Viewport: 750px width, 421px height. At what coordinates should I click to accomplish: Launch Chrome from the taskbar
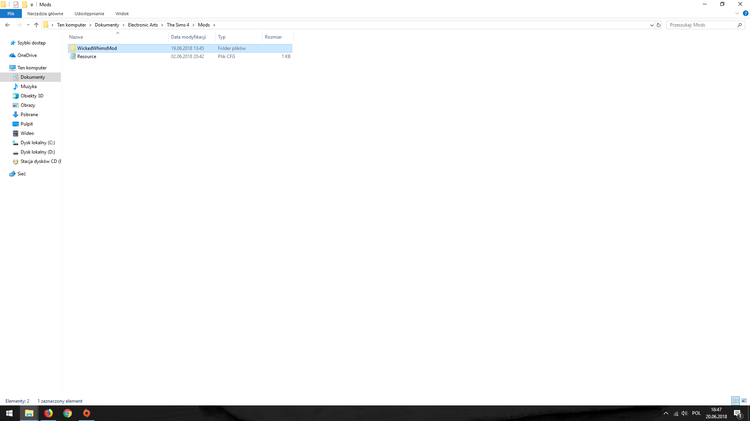click(67, 413)
